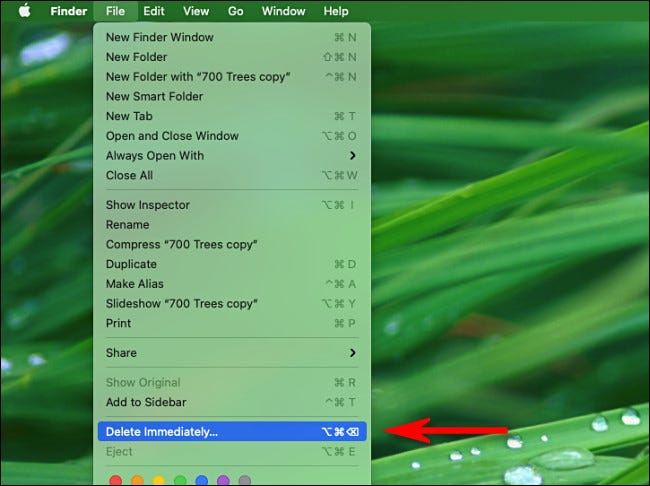
Task: Click Add to Sidebar
Action: [x=146, y=402]
